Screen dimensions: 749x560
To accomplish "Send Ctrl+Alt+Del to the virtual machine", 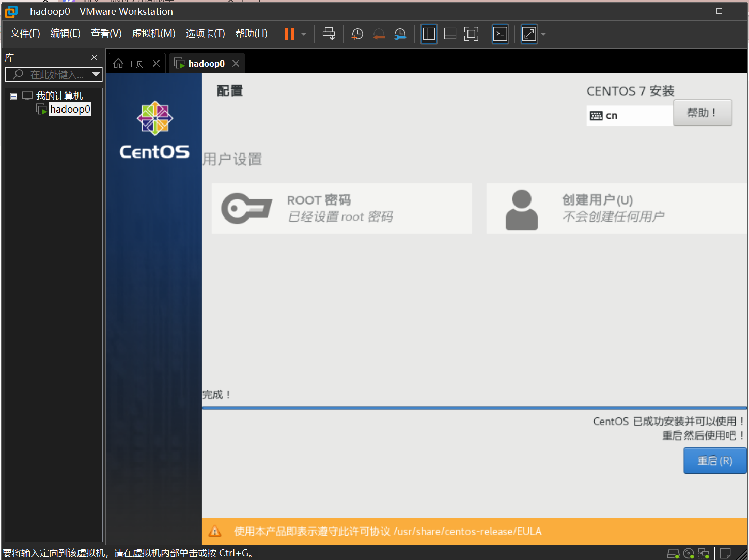I will (x=329, y=34).
